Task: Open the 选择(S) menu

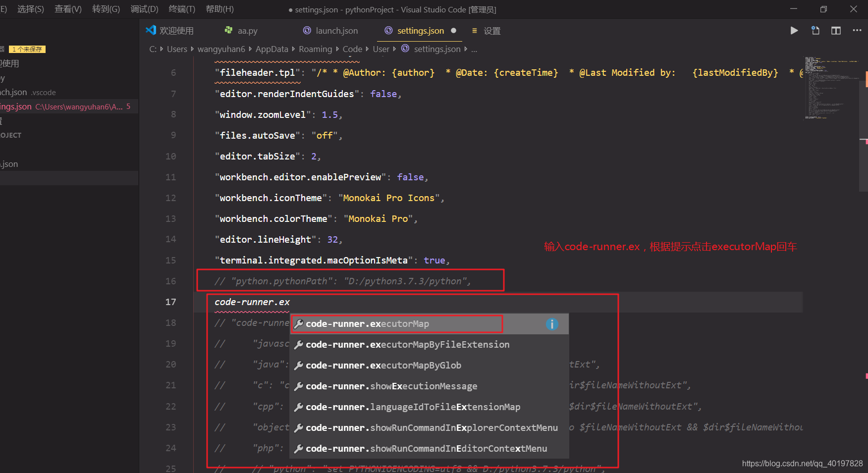Action: coord(31,9)
